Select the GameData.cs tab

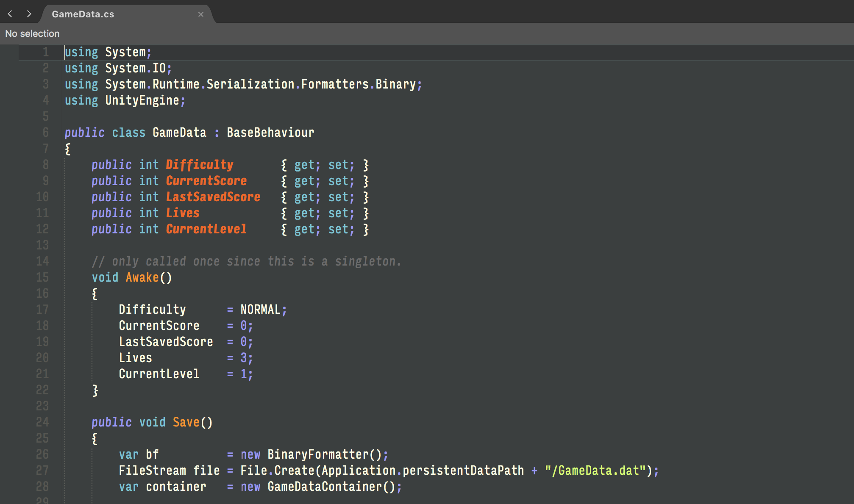tap(83, 14)
